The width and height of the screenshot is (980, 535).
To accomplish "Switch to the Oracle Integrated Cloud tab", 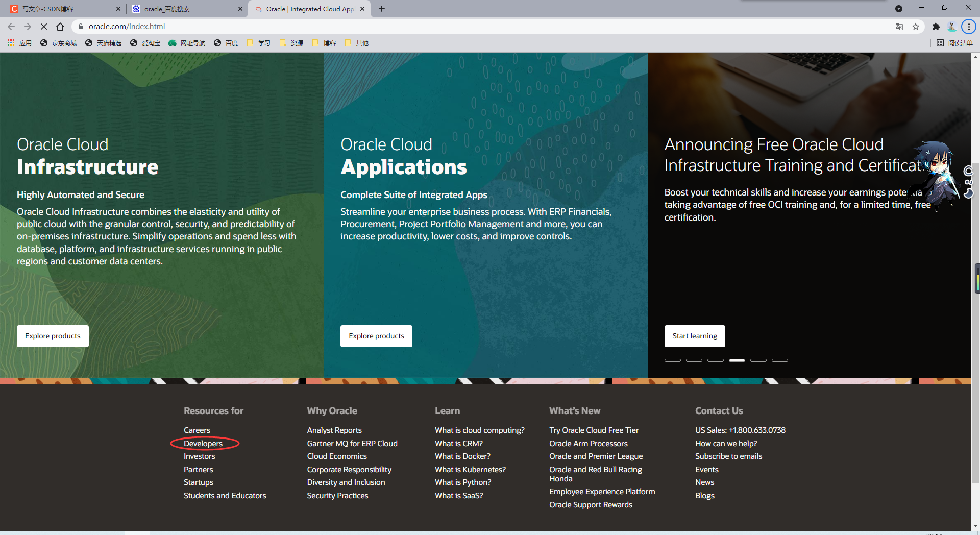I will click(x=309, y=9).
